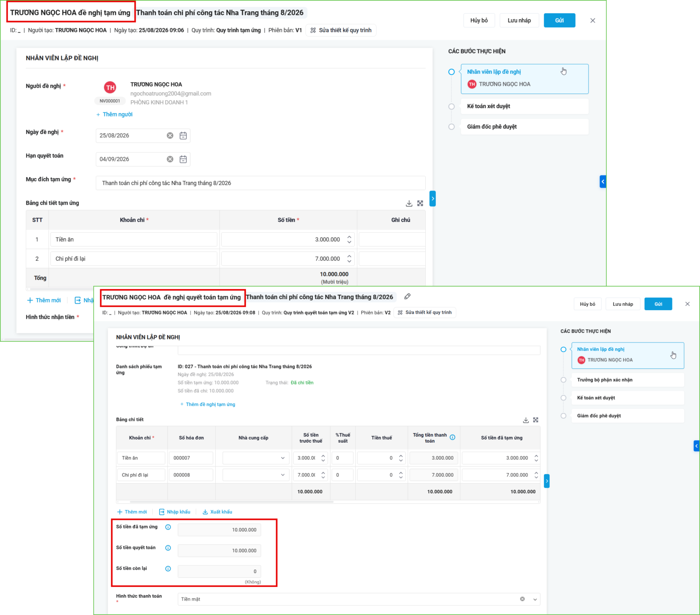This screenshot has width=700, height=615.
Task: Click the Số tiền còn lại value field
Action: (219, 572)
